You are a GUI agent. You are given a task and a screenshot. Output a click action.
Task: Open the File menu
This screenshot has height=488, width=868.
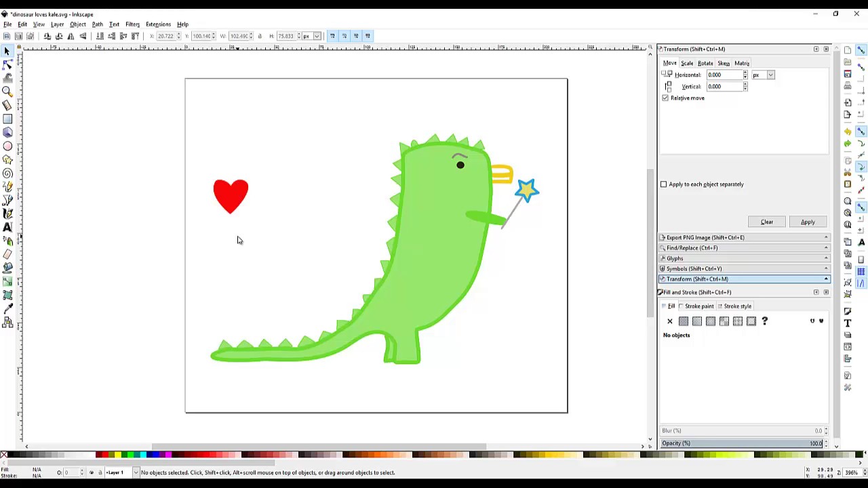pos(7,24)
